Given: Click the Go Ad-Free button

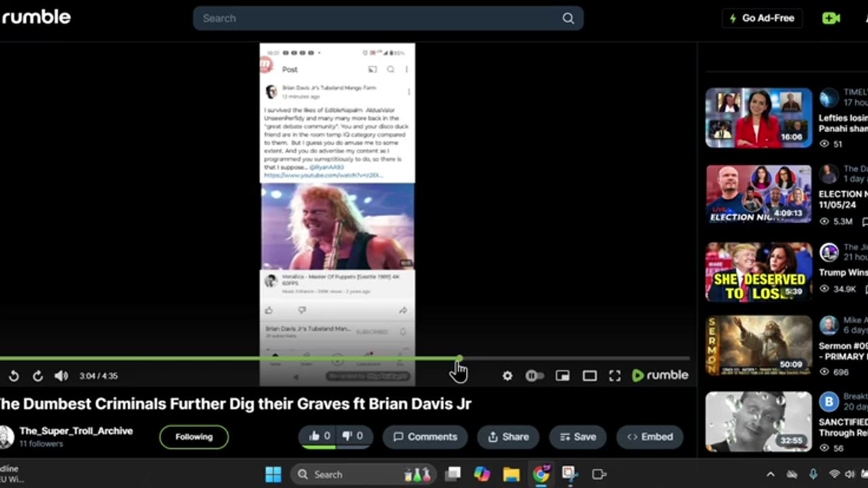Looking at the screenshot, I should point(762,18).
